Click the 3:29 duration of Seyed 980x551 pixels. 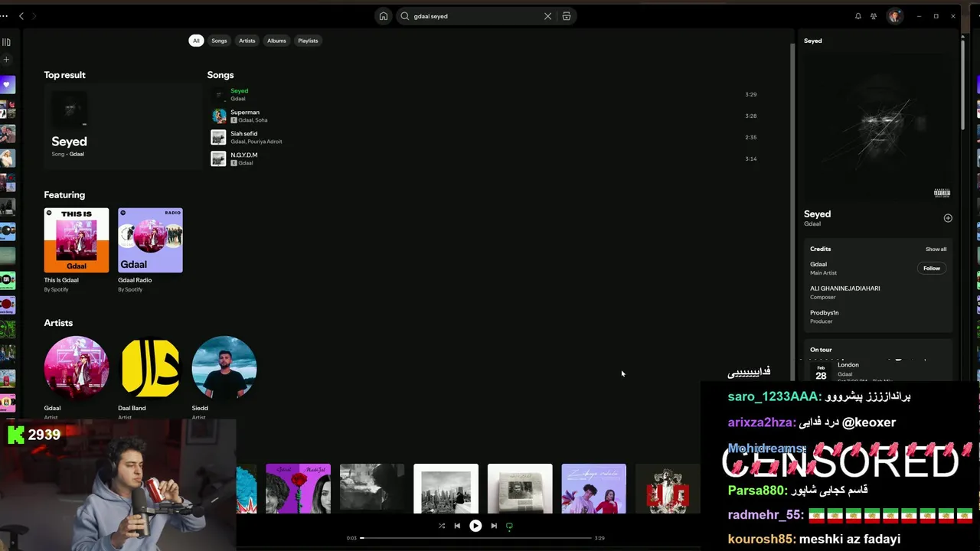[750, 95]
